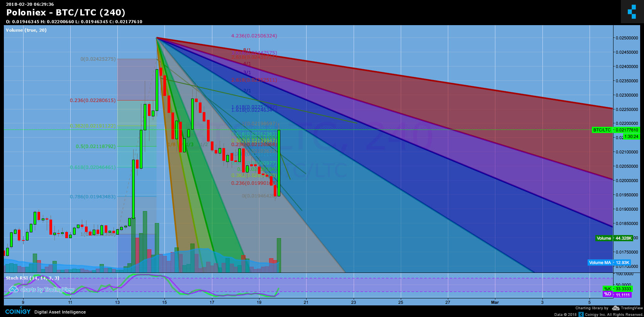
Task: Click the price axis value 0.01750000
Action: click(x=627, y=252)
